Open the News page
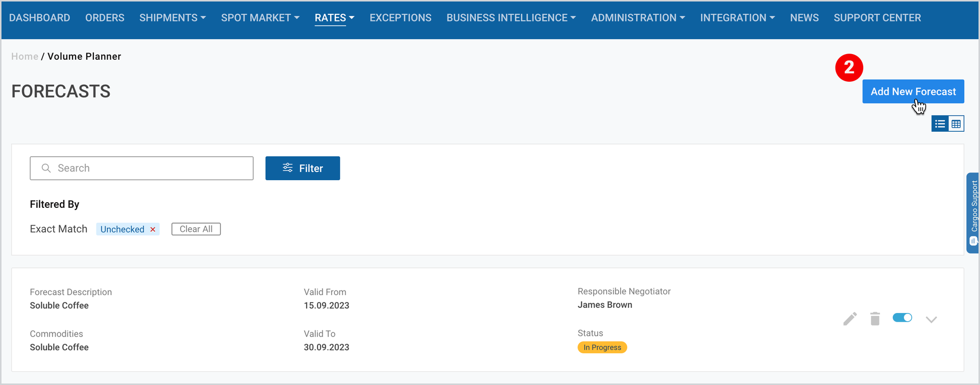The height and width of the screenshot is (385, 980). [804, 18]
